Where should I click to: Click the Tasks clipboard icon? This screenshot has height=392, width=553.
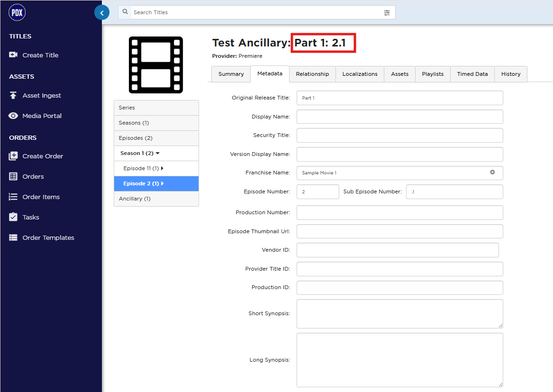pos(13,217)
